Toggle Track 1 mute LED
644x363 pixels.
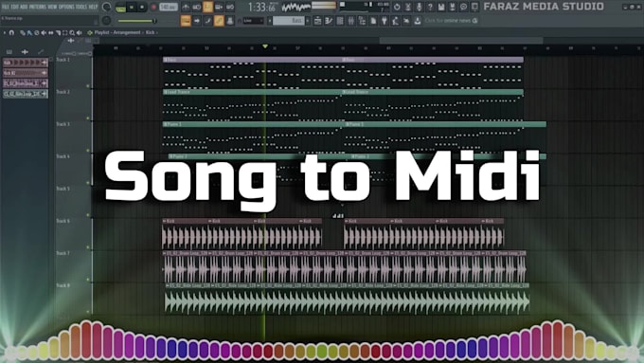tap(88, 86)
